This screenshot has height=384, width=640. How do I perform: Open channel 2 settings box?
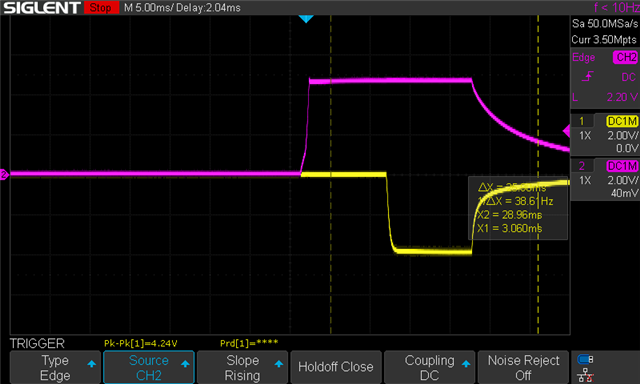click(605, 180)
